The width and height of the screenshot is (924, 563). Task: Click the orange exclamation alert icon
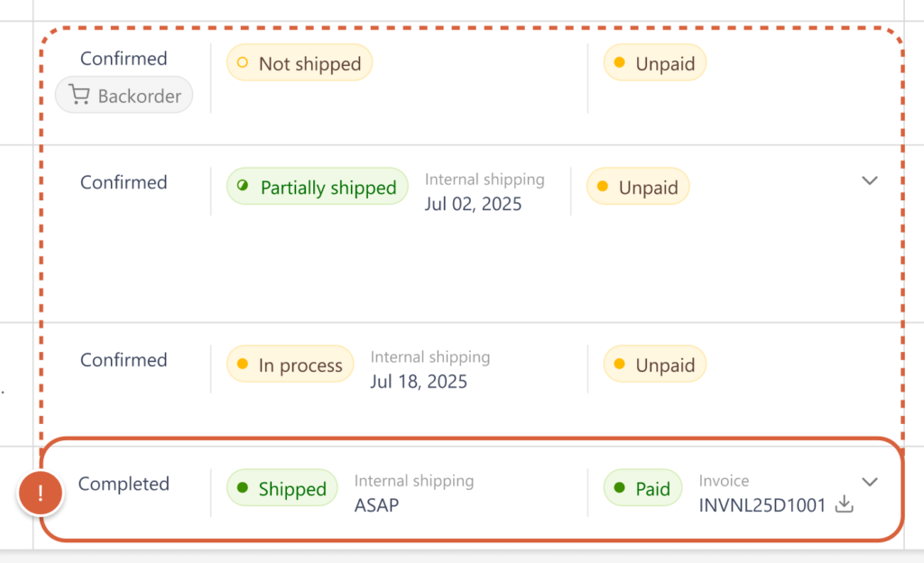tap(41, 494)
